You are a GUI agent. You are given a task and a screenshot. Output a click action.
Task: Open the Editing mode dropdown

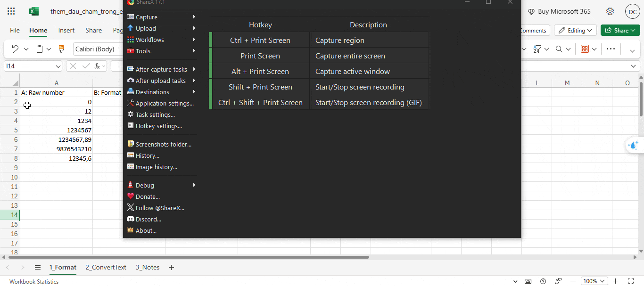(575, 30)
